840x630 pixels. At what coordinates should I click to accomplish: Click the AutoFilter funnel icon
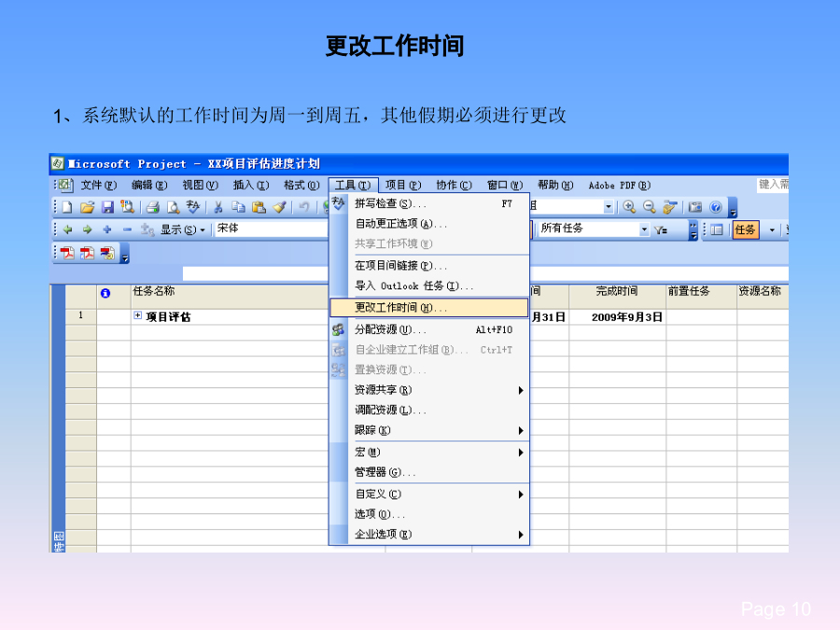tap(661, 230)
